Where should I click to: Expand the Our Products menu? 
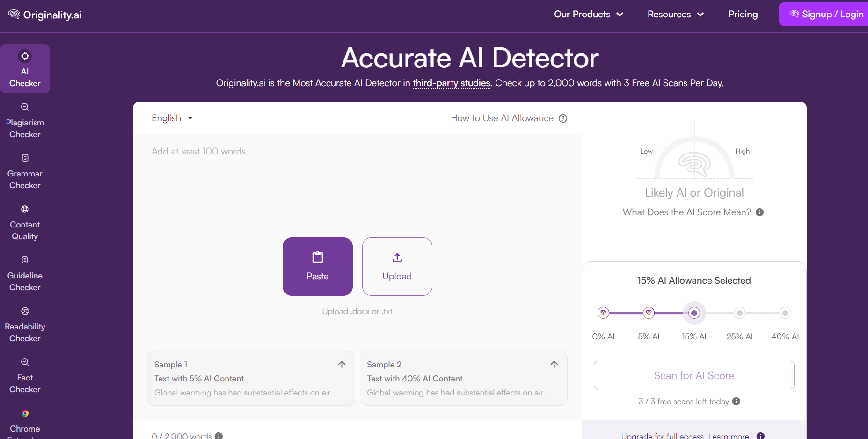(x=589, y=15)
